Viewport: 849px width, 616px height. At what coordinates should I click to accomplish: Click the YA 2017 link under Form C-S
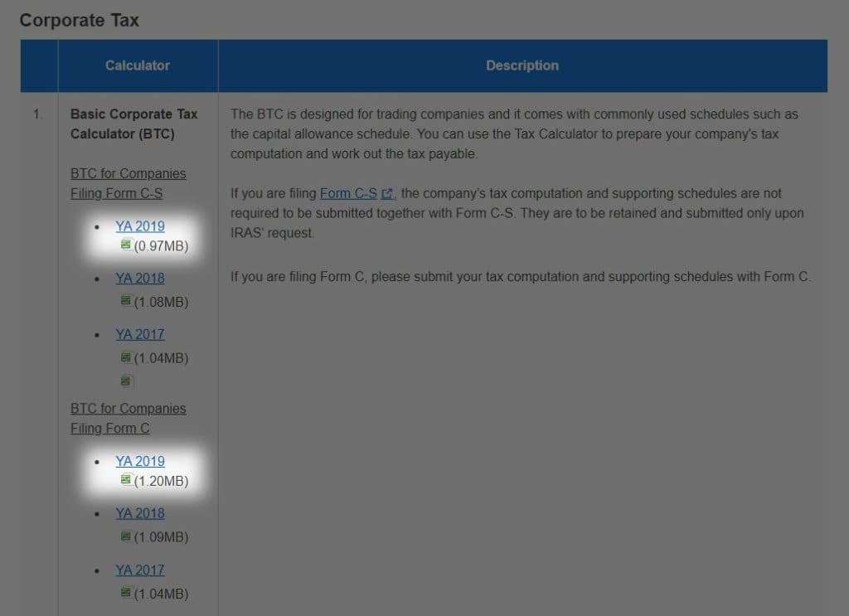pyautogui.click(x=139, y=333)
